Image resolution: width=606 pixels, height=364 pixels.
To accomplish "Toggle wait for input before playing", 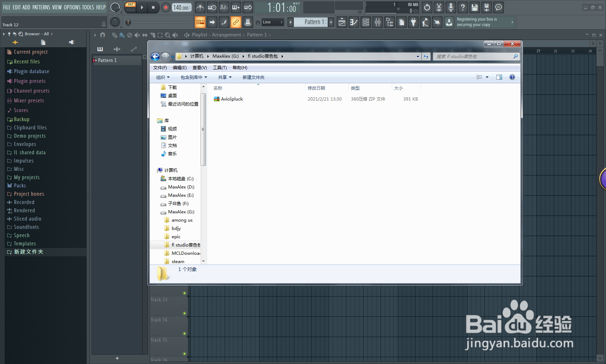I will [x=212, y=7].
